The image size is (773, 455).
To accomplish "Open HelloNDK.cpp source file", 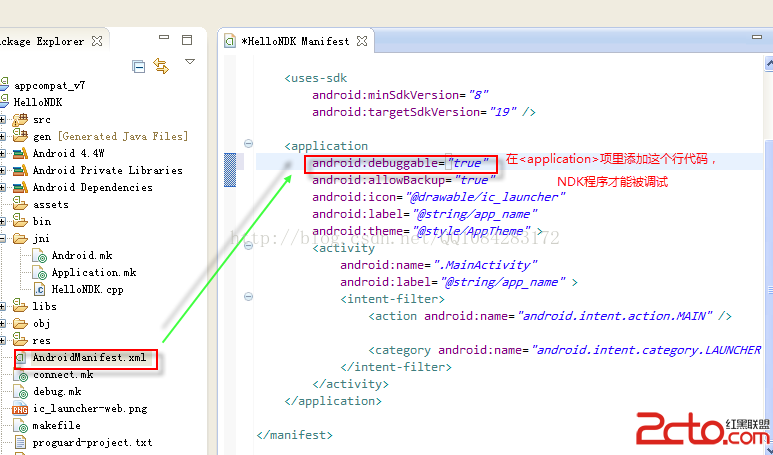I will [87, 289].
